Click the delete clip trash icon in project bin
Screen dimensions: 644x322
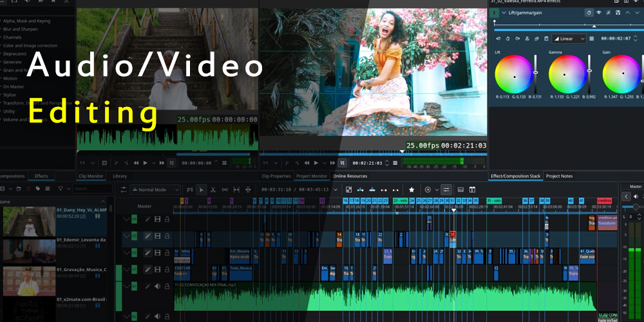click(x=28, y=189)
